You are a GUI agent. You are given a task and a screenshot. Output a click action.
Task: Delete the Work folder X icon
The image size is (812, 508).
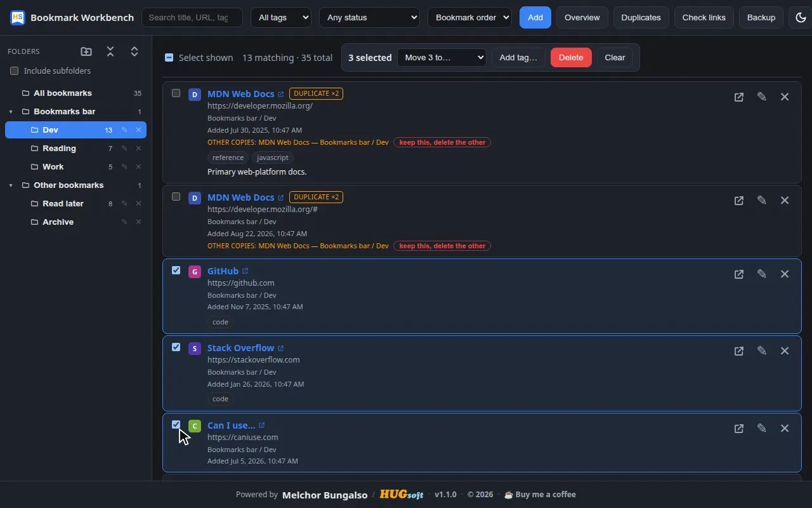click(x=138, y=167)
